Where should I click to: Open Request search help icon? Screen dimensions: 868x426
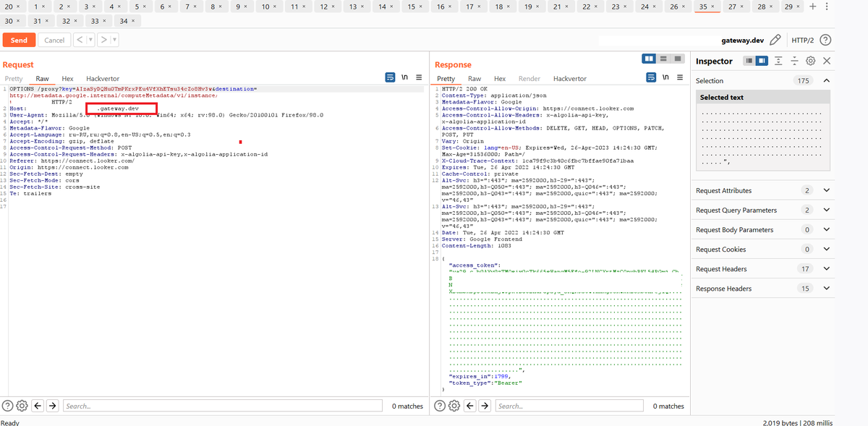pyautogui.click(x=8, y=406)
